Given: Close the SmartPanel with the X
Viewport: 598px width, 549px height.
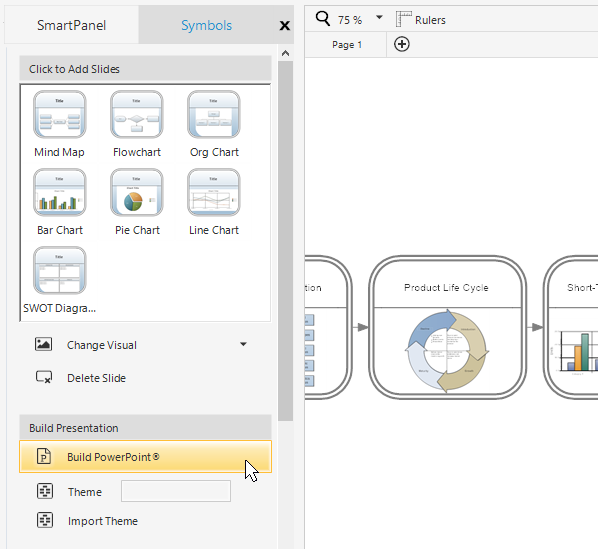Looking at the screenshot, I should point(285,26).
